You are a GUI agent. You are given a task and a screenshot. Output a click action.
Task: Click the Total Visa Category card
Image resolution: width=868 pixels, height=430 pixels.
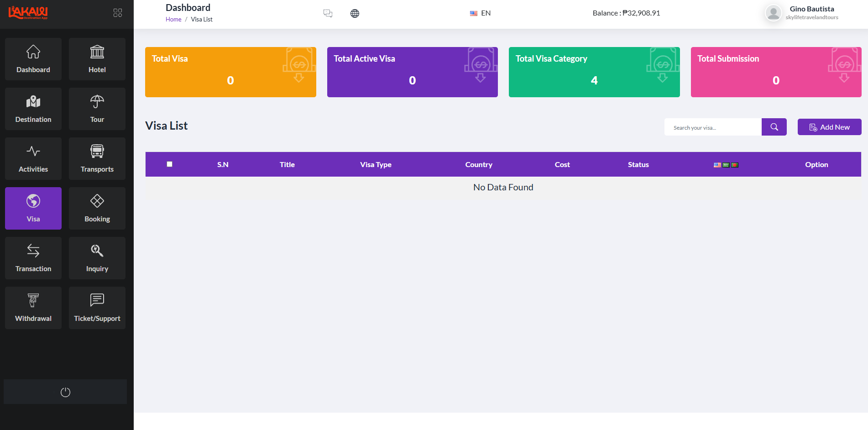(594, 72)
